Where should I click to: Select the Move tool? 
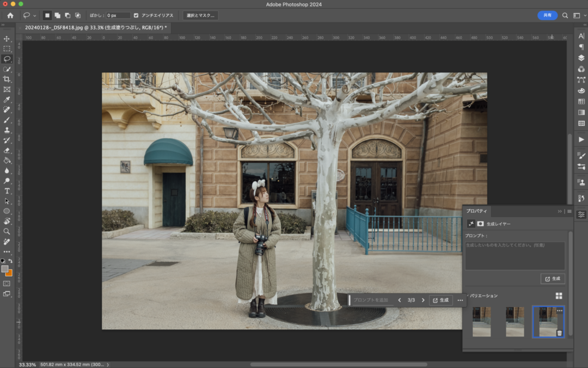point(7,39)
